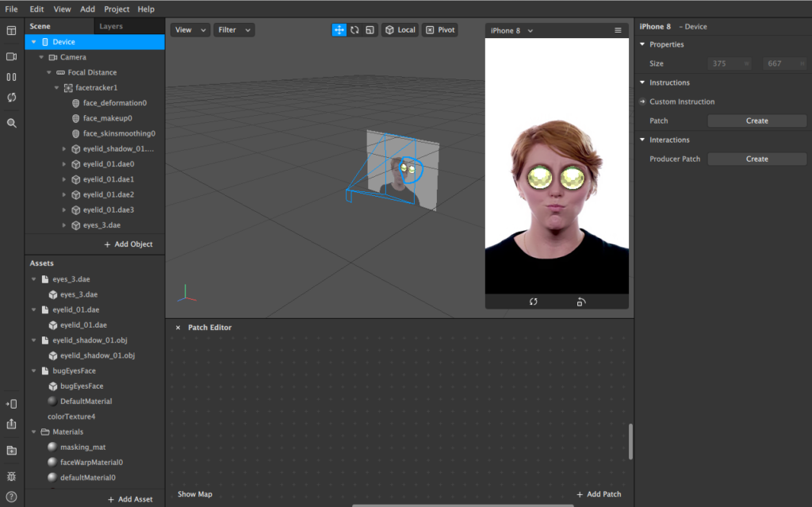Expand the eyes_3.dae scene object
The height and width of the screenshot is (507, 812).
tap(64, 225)
